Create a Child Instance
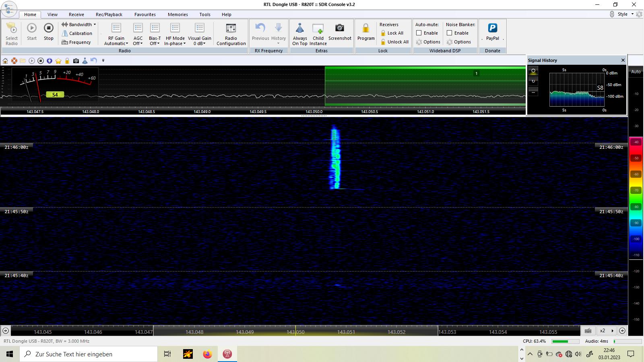Viewport: 644px width, 362px height. (318, 34)
